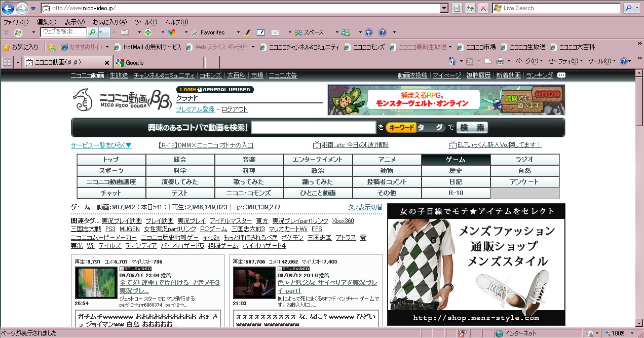This screenshot has width=644, height=338.
Task: Click the Niconico Douga logo
Action: pos(123,100)
